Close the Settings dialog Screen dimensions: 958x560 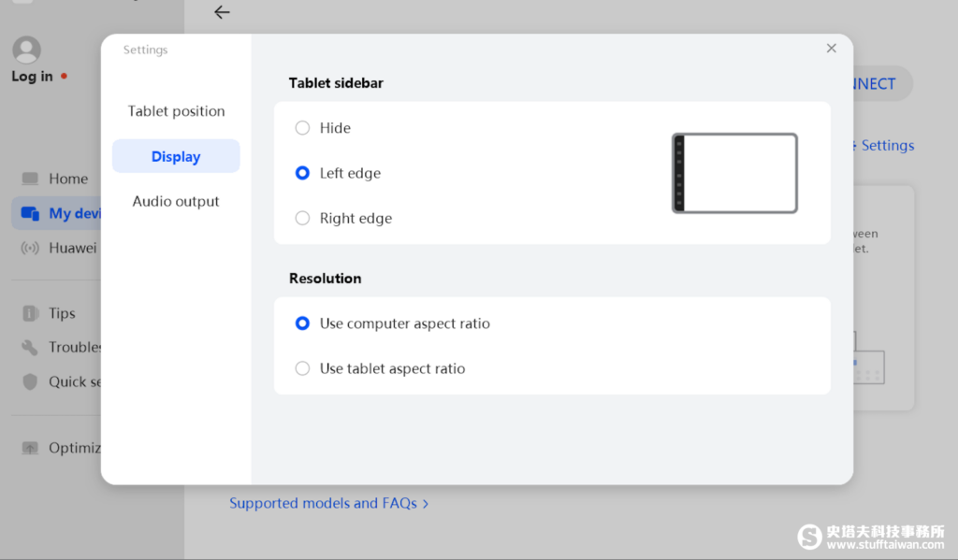tap(831, 49)
